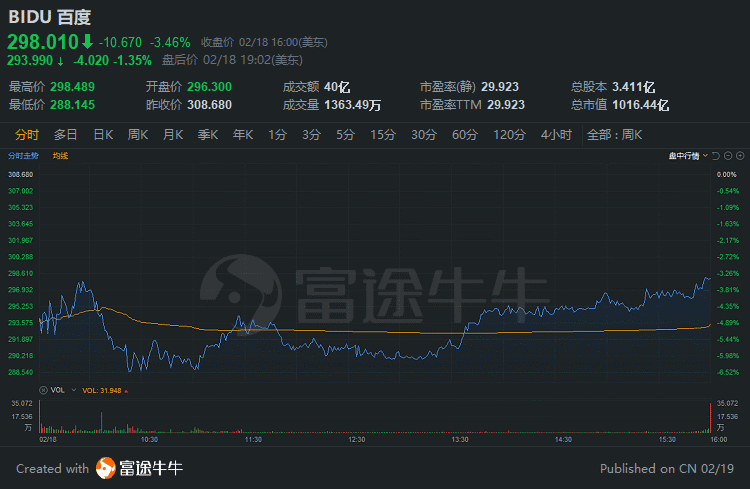Screen dimensions: 750x489
Task: Click the -6.52% percent axis label
Action: 728,372
